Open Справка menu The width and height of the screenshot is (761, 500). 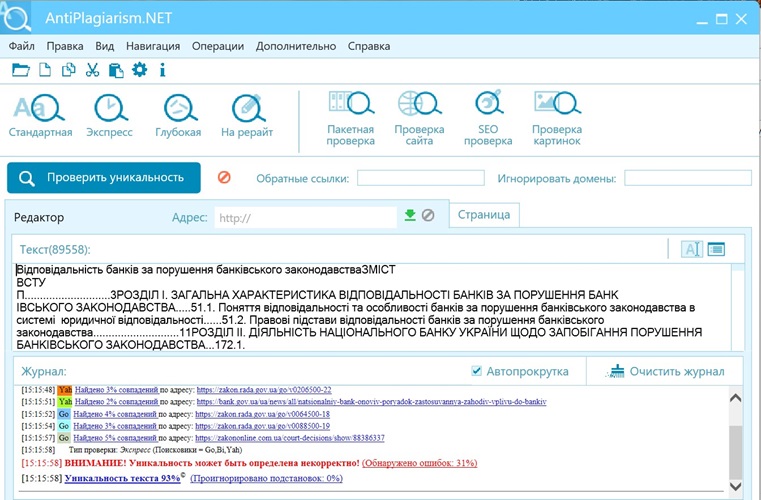[x=369, y=46]
